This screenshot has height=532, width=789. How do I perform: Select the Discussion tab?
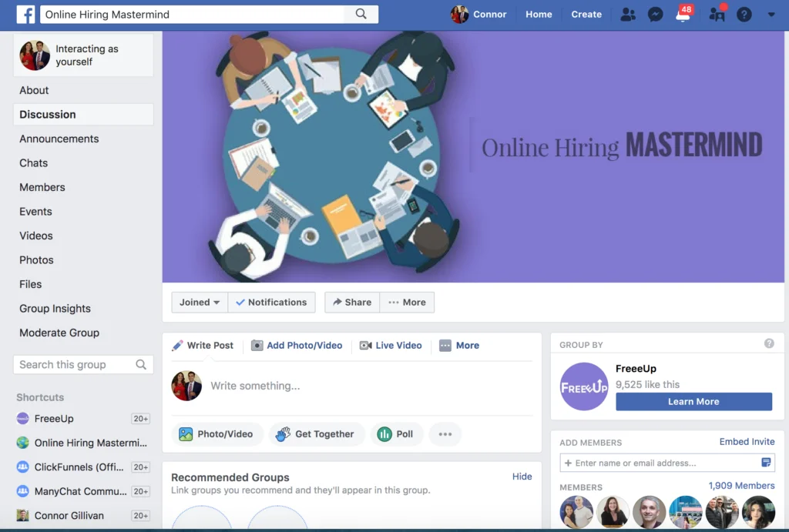tap(83, 115)
